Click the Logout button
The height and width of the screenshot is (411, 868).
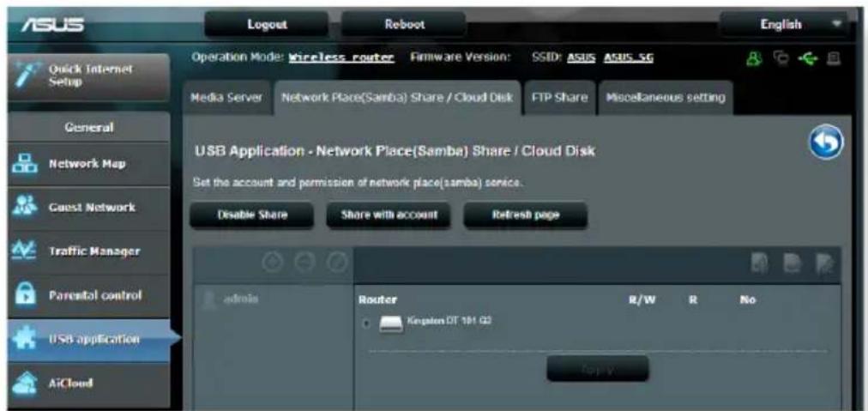(267, 24)
